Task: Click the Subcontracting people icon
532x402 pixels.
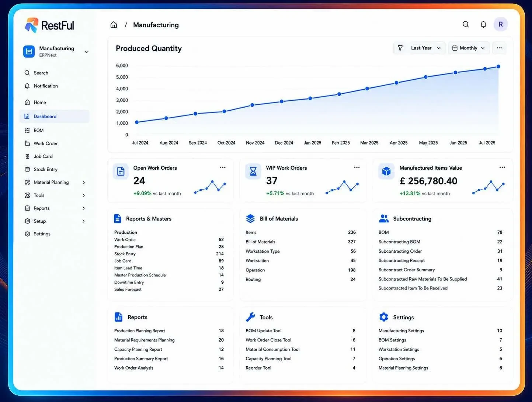Action: point(384,219)
